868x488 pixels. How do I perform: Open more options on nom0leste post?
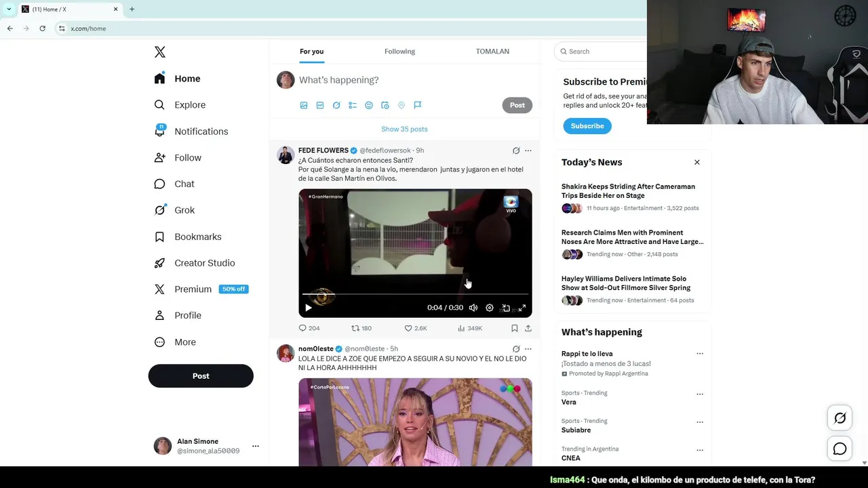point(528,349)
